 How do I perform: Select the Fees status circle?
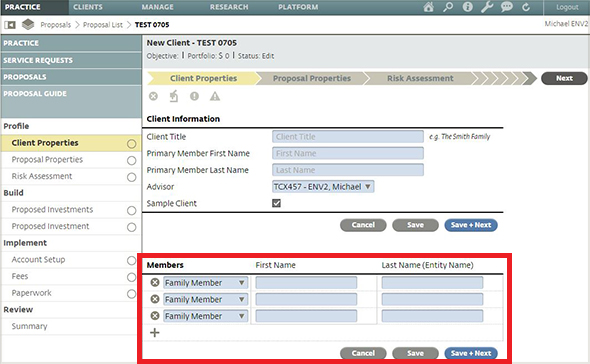(x=131, y=277)
